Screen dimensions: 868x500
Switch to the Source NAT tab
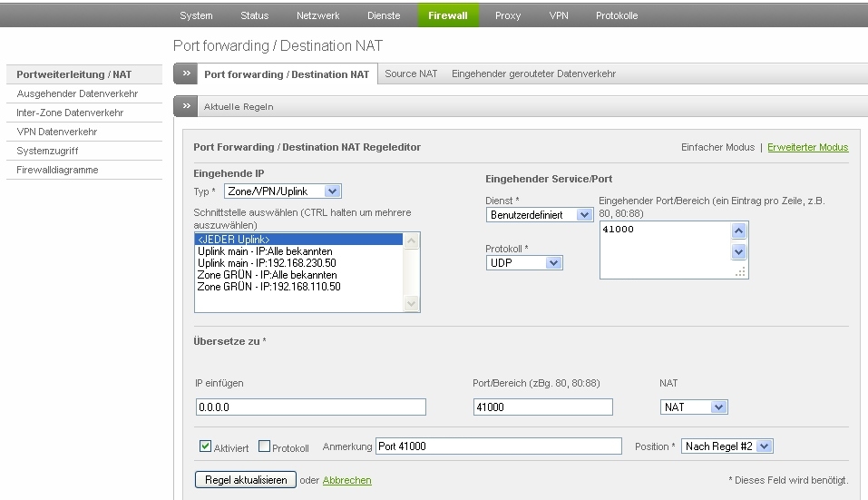coord(411,74)
